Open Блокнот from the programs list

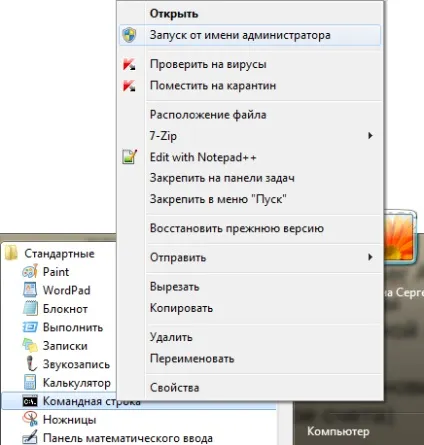click(x=65, y=309)
